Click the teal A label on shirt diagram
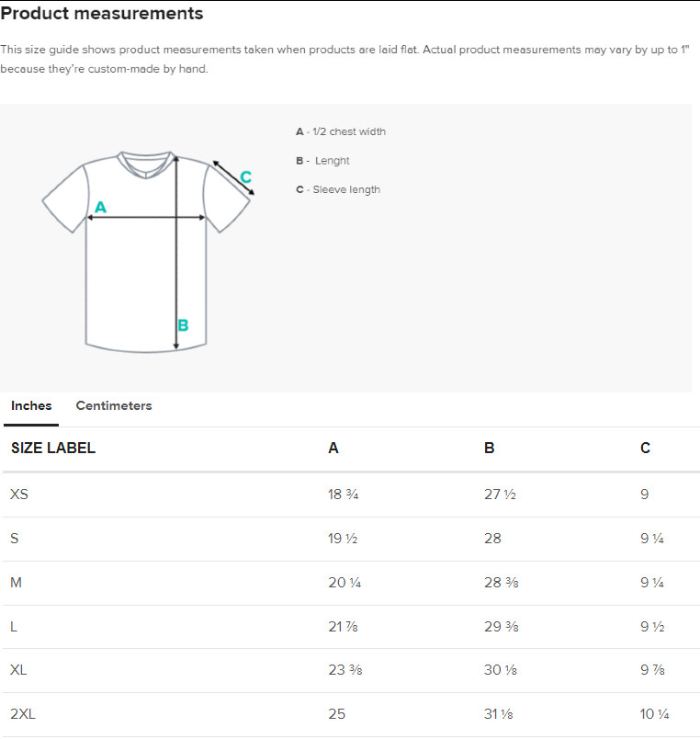 101,208
